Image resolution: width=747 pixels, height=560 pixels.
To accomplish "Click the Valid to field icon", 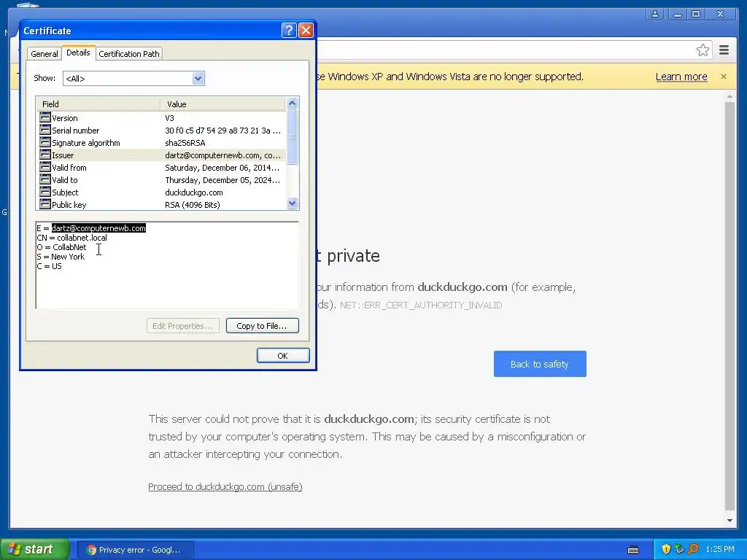I will pyautogui.click(x=45, y=179).
